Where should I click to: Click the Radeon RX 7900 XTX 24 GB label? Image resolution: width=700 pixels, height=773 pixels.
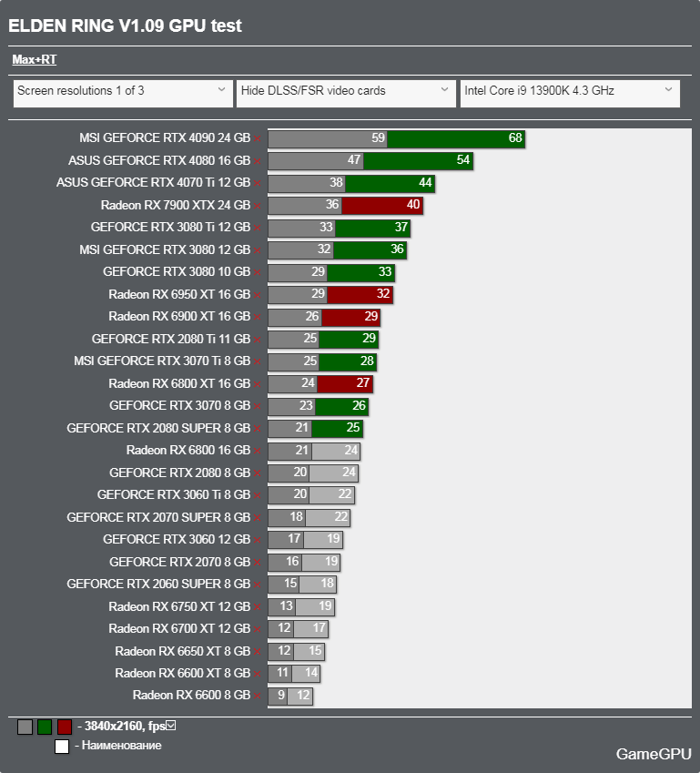pos(176,205)
